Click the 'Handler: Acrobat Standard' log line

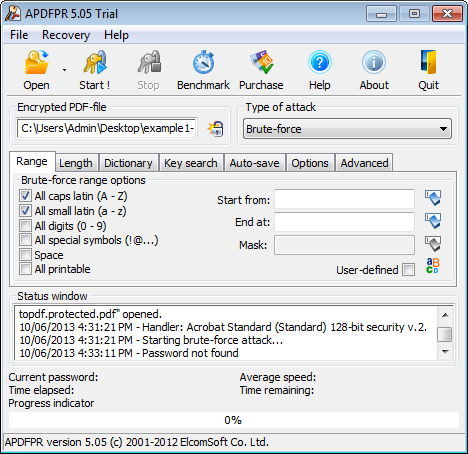pos(223,327)
